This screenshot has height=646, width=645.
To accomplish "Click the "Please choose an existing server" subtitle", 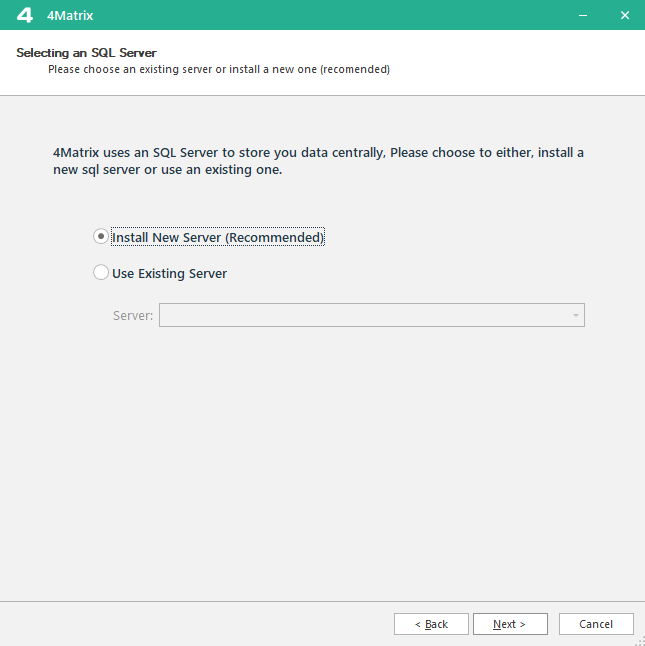I will tap(218, 70).
